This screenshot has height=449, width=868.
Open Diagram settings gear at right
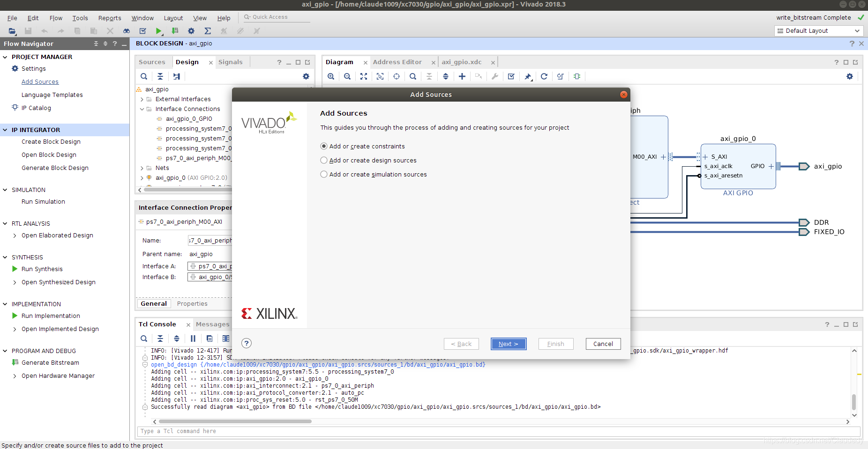(850, 76)
